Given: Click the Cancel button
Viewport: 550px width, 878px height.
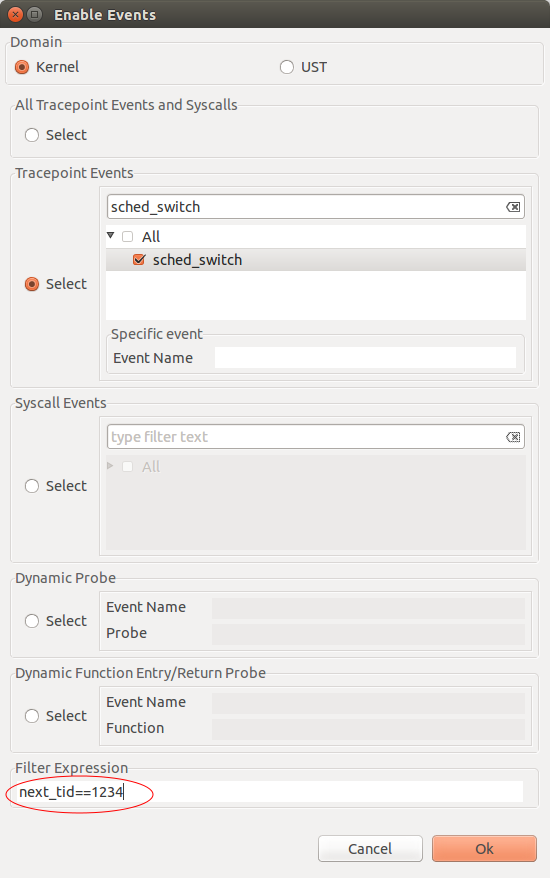Looking at the screenshot, I should [370, 849].
